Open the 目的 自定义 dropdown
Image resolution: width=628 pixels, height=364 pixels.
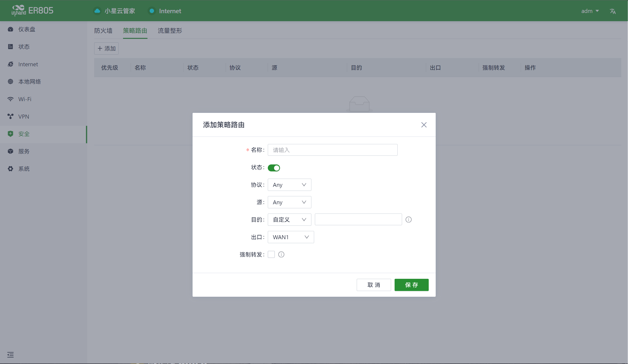coord(289,220)
